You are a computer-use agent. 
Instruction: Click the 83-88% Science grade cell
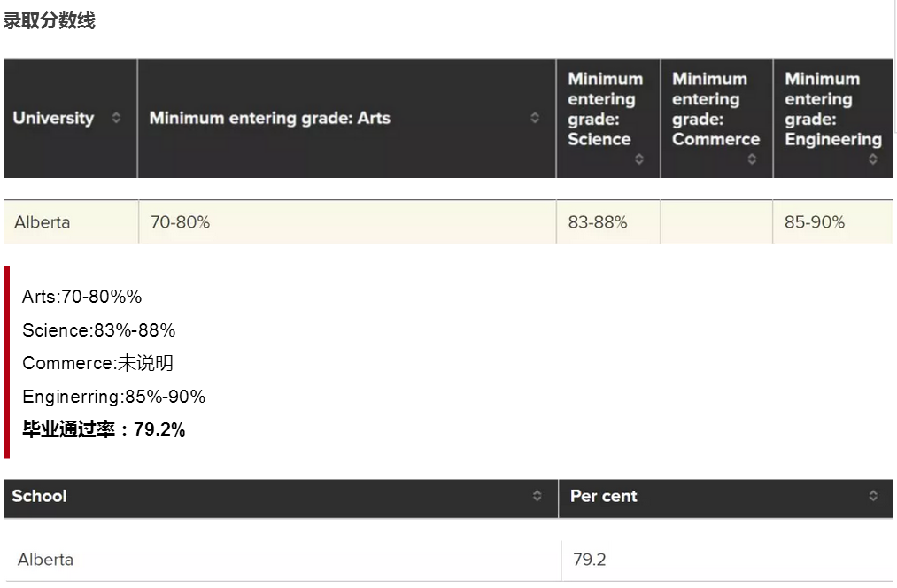click(x=598, y=222)
